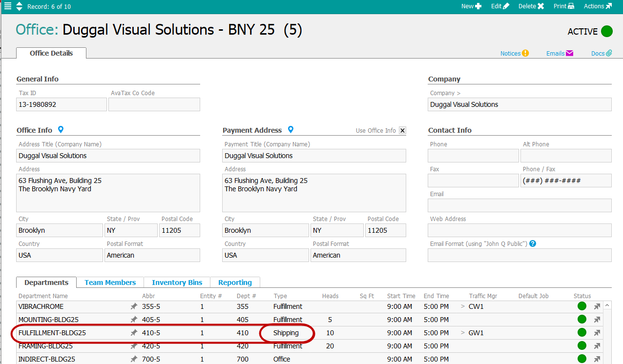Switch to the Team Members tab
Viewport: 623px width, 364px height.
click(110, 283)
